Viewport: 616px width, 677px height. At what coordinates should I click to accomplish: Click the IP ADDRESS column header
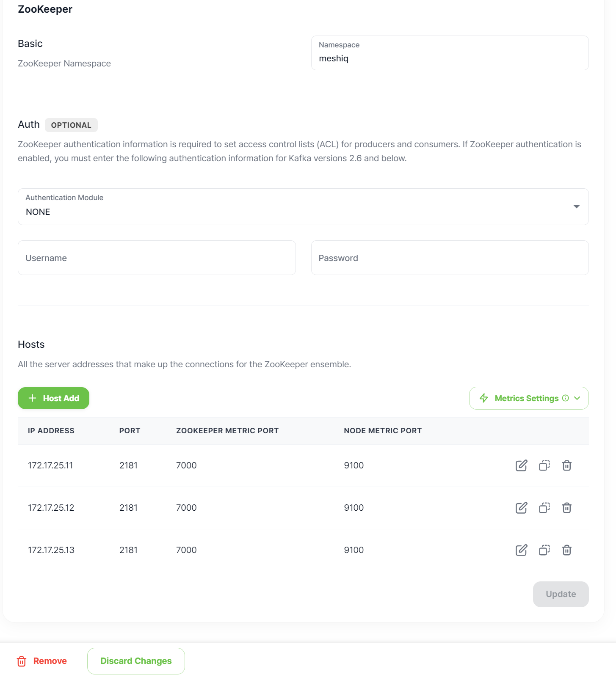click(x=51, y=431)
